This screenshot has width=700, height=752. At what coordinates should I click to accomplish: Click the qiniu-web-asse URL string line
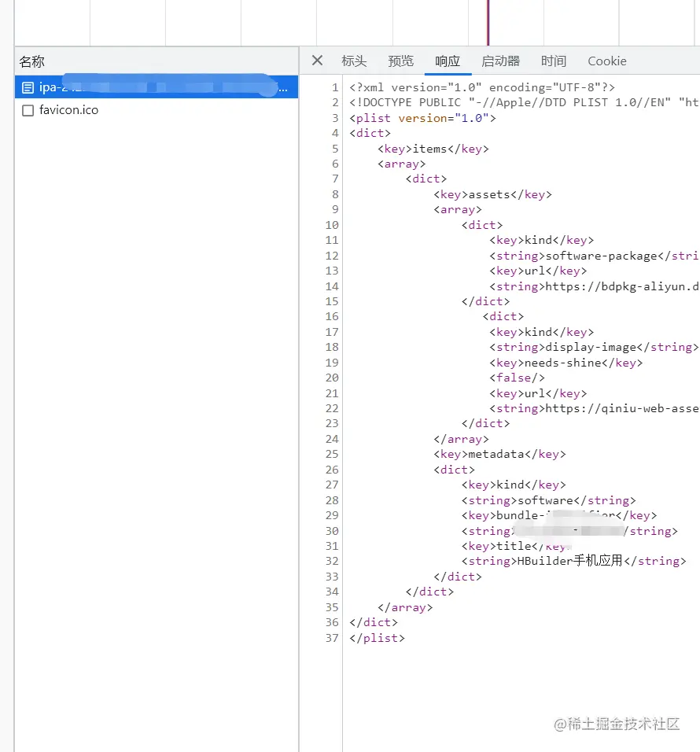594,408
